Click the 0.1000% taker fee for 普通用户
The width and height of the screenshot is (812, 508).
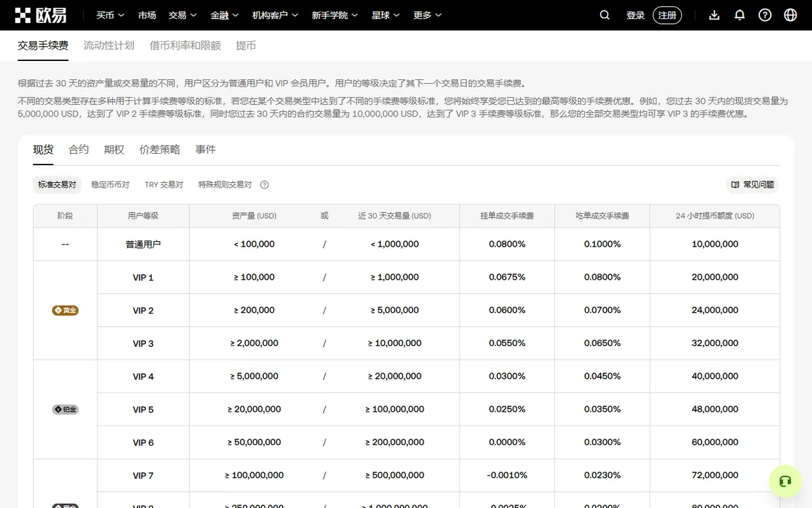tap(602, 244)
